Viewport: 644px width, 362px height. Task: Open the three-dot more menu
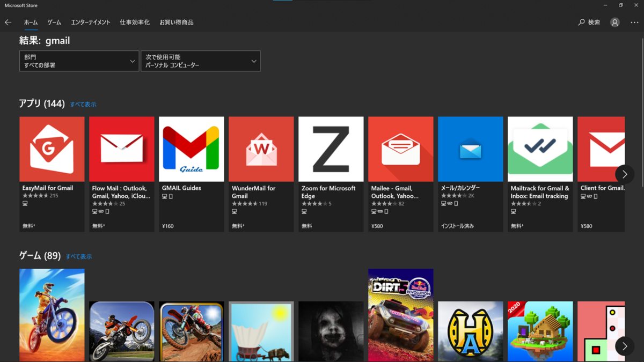(634, 23)
